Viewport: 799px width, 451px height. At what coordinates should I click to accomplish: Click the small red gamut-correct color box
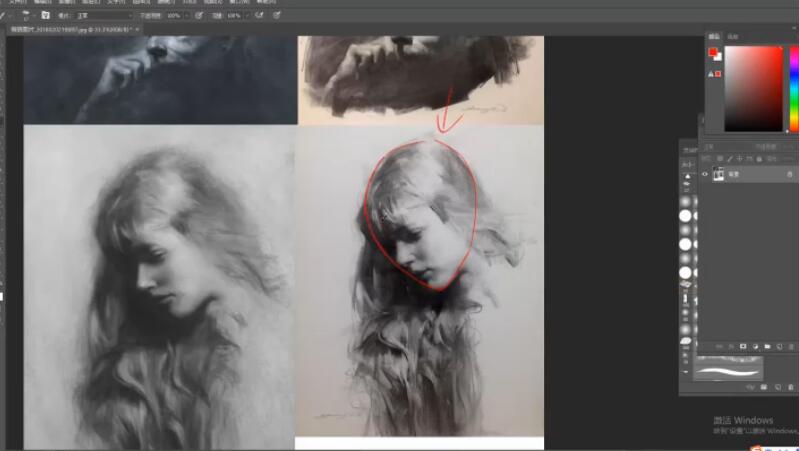718,74
